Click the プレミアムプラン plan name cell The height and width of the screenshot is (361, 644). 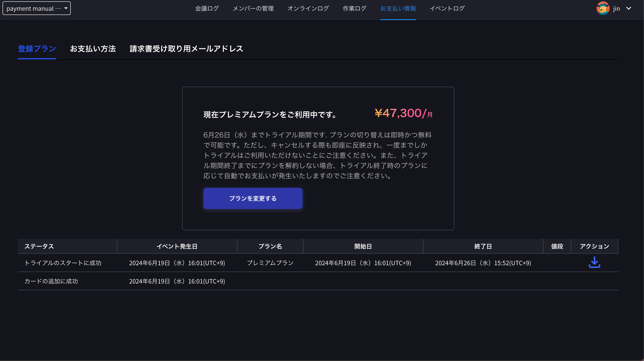(270, 263)
